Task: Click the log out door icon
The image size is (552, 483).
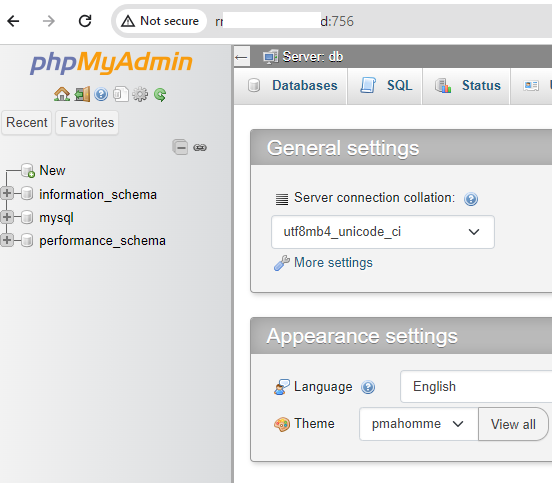Action: pos(82,94)
